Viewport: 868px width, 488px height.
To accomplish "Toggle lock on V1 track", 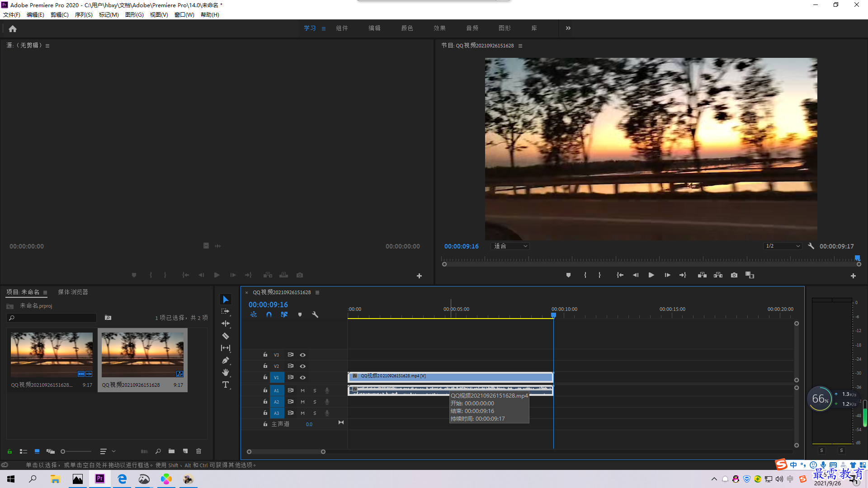I will tap(265, 377).
